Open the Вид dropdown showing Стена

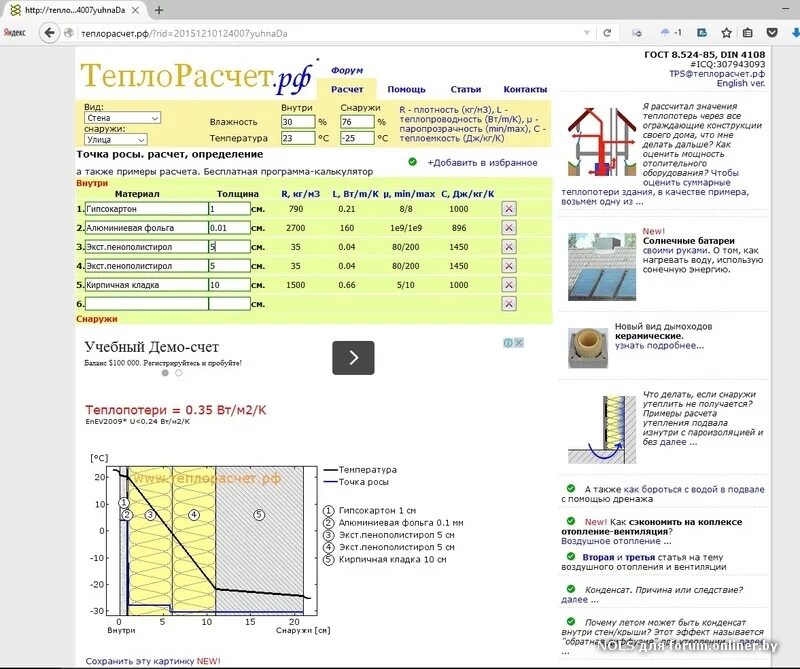(x=122, y=118)
